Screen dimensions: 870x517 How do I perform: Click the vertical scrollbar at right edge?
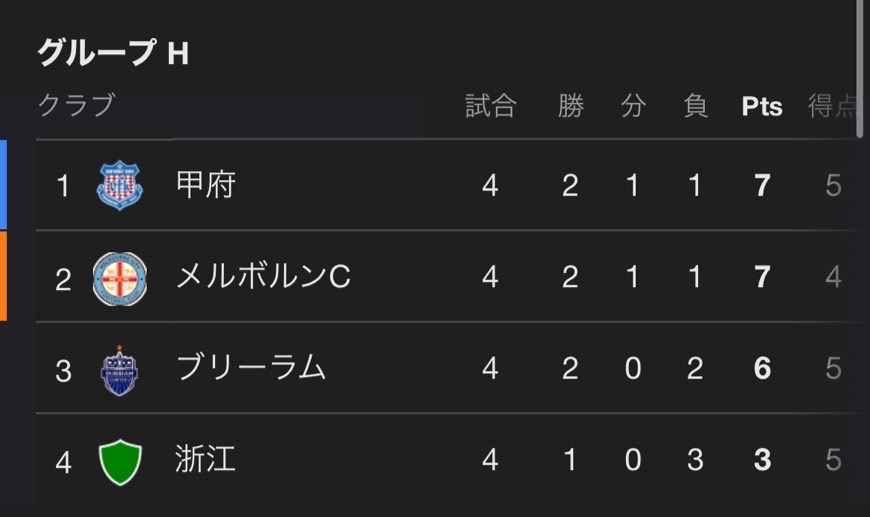pos(859,68)
